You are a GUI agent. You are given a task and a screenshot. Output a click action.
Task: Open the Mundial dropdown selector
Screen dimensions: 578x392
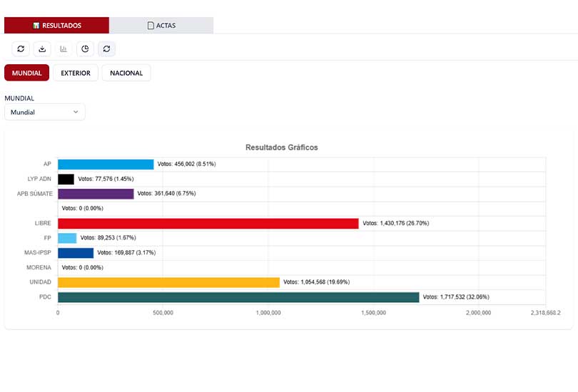44,112
